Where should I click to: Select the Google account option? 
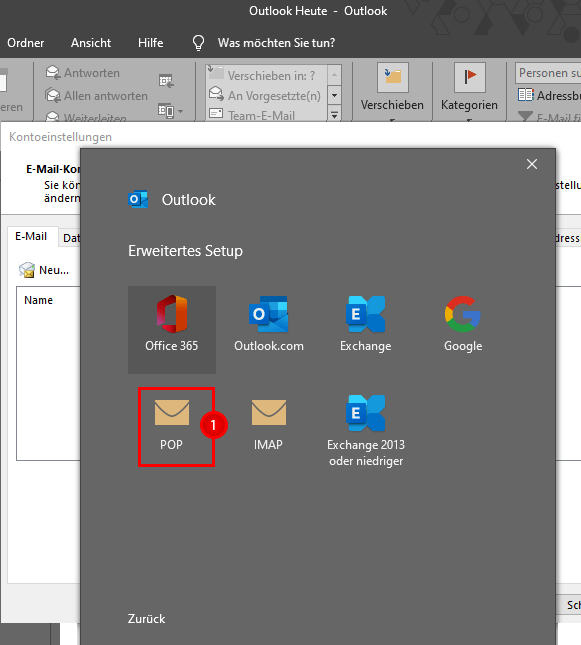(x=463, y=324)
